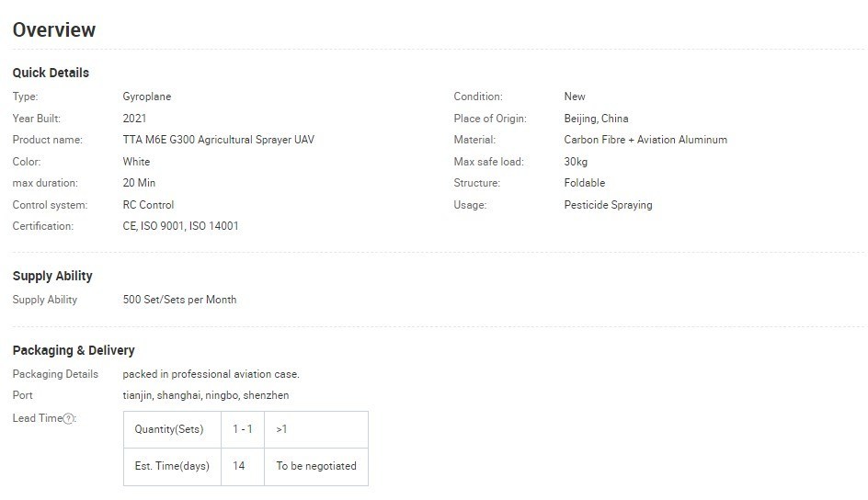
Task: Click the To be negotiated table cell
Action: tap(315, 466)
